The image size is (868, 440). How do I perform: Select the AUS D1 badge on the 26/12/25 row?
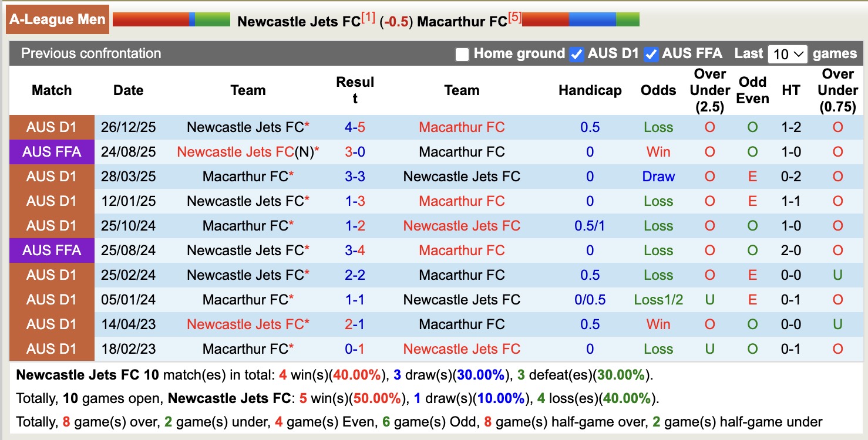tap(51, 127)
